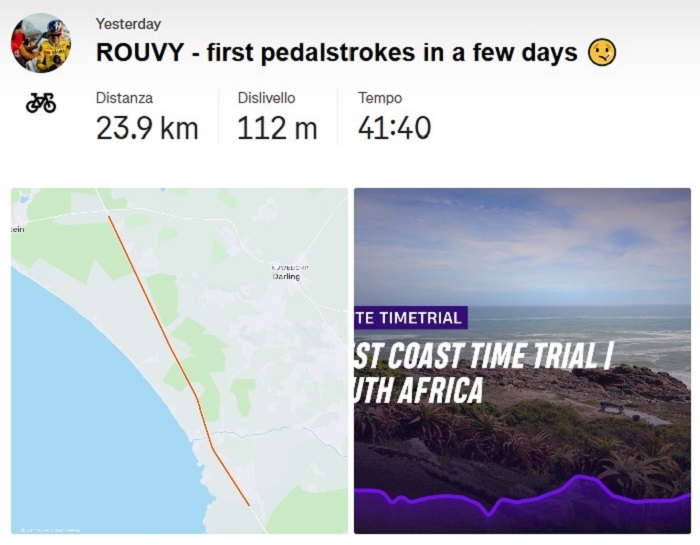Click the Distanza label
This screenshot has height=545, width=700.
click(123, 98)
